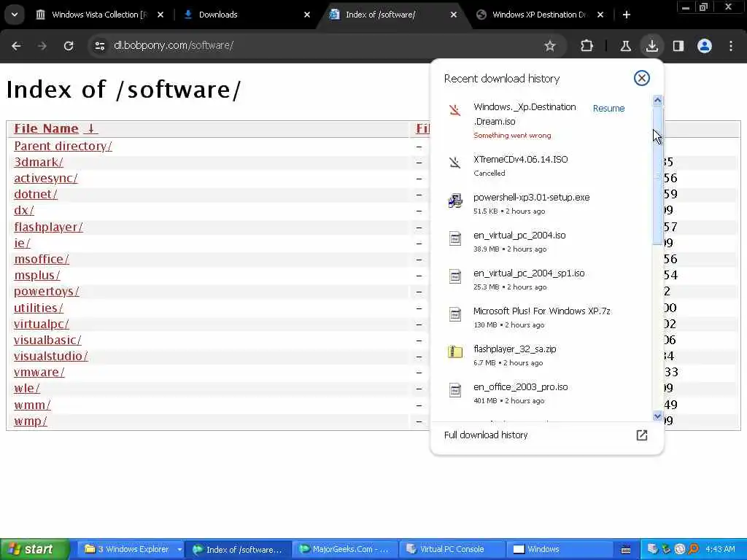Switch to Windows XP Destination Dream tab
747x560 pixels.
point(538,15)
